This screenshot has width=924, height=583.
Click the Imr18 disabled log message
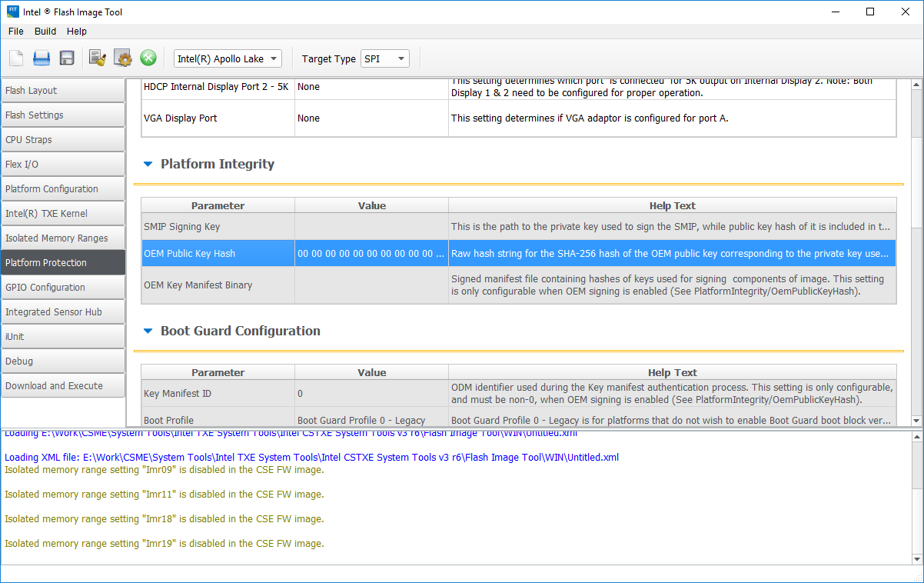tap(165, 519)
